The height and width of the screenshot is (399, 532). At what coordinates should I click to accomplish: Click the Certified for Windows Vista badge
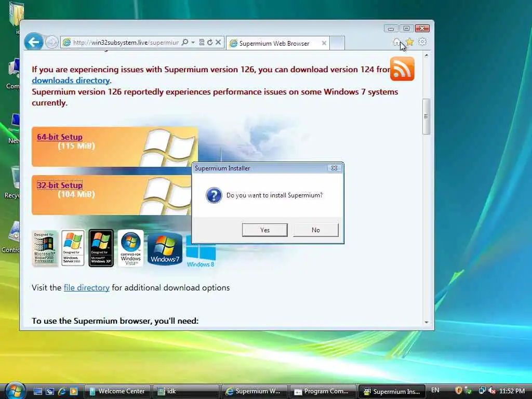[130, 248]
